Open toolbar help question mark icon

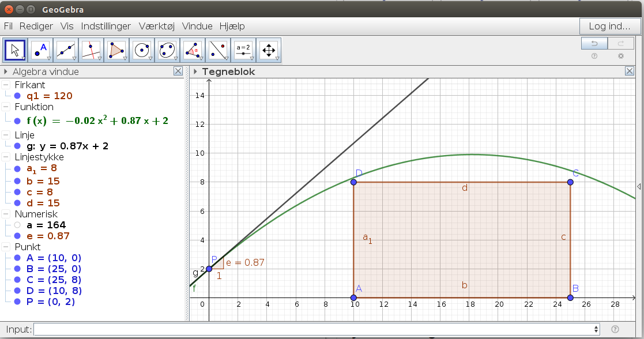[x=594, y=56]
